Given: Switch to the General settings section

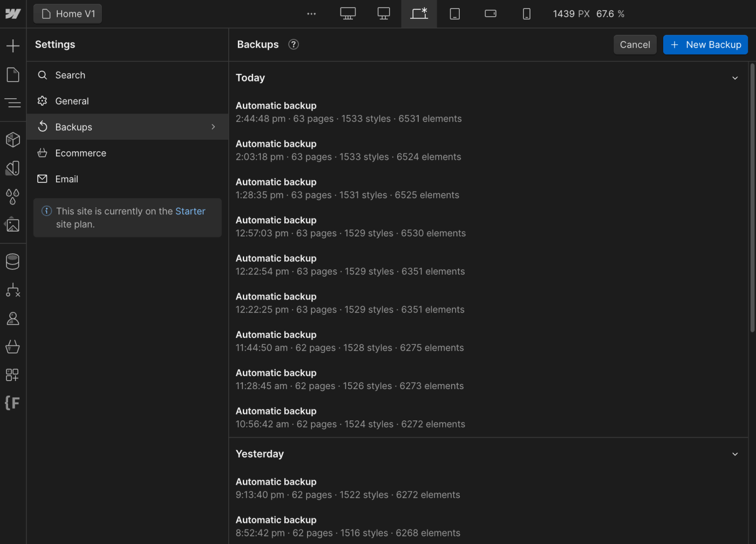Looking at the screenshot, I should [x=72, y=101].
